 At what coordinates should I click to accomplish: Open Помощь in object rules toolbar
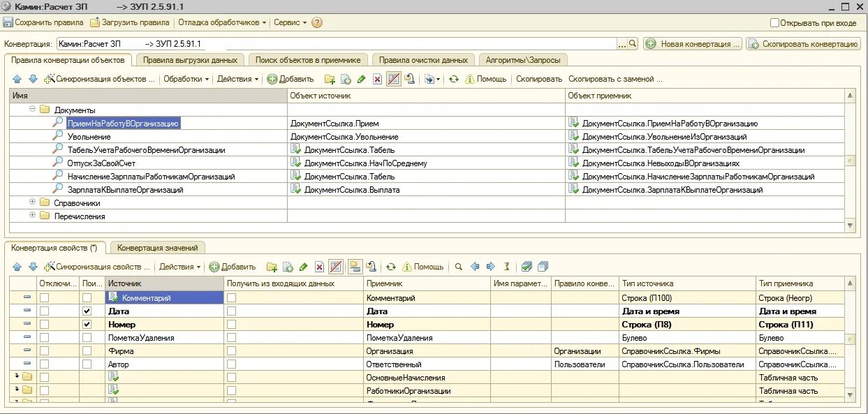click(x=486, y=79)
